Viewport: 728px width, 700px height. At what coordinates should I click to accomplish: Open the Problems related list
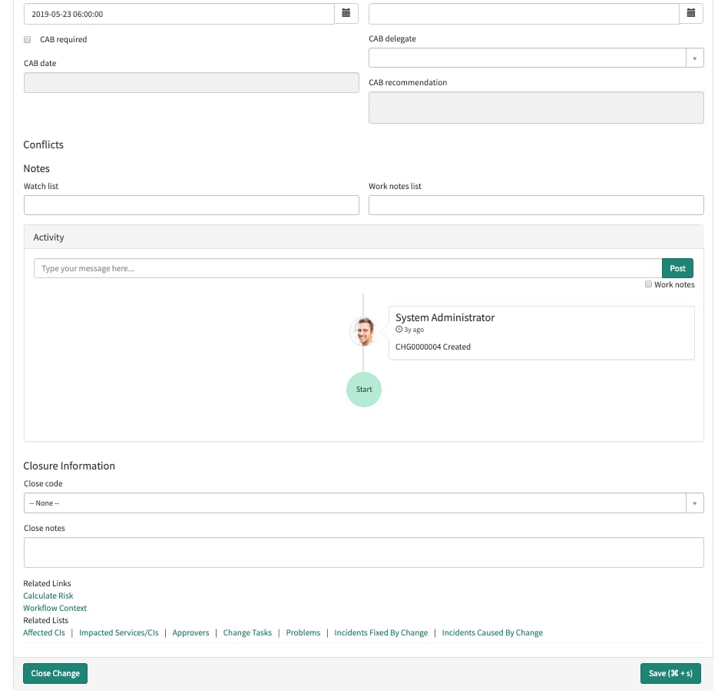point(303,632)
